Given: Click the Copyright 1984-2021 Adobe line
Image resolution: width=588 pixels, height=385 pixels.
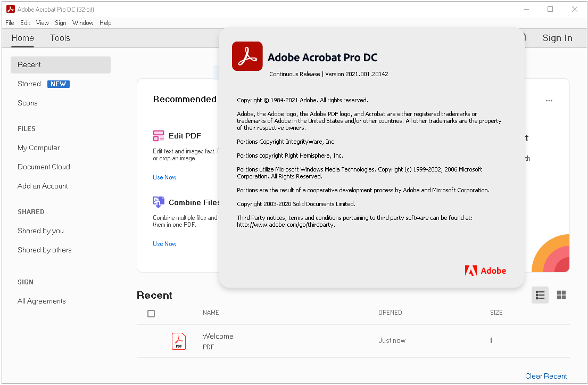Looking at the screenshot, I should [302, 100].
